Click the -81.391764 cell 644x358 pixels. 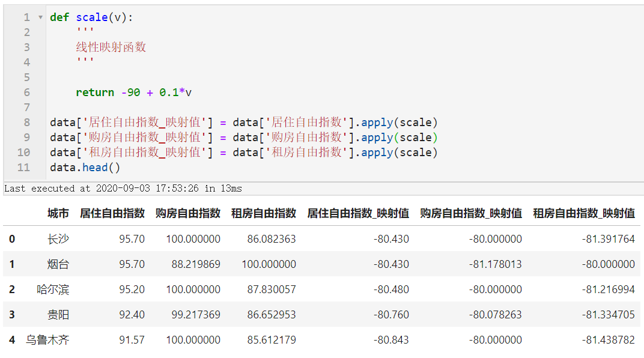pos(609,239)
